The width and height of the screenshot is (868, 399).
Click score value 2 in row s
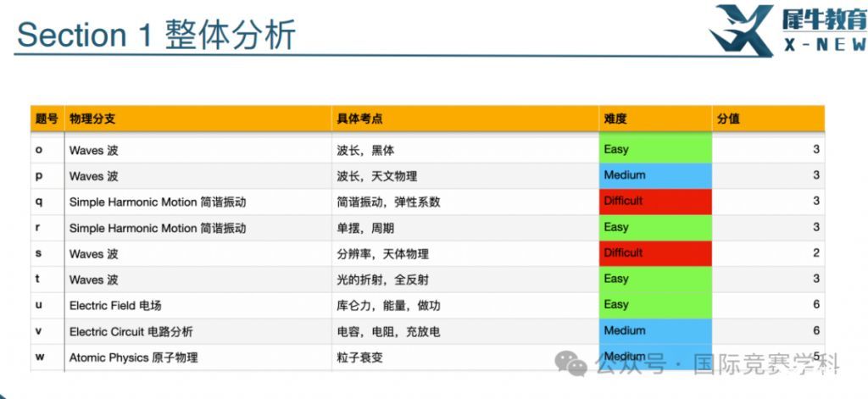[x=816, y=253]
